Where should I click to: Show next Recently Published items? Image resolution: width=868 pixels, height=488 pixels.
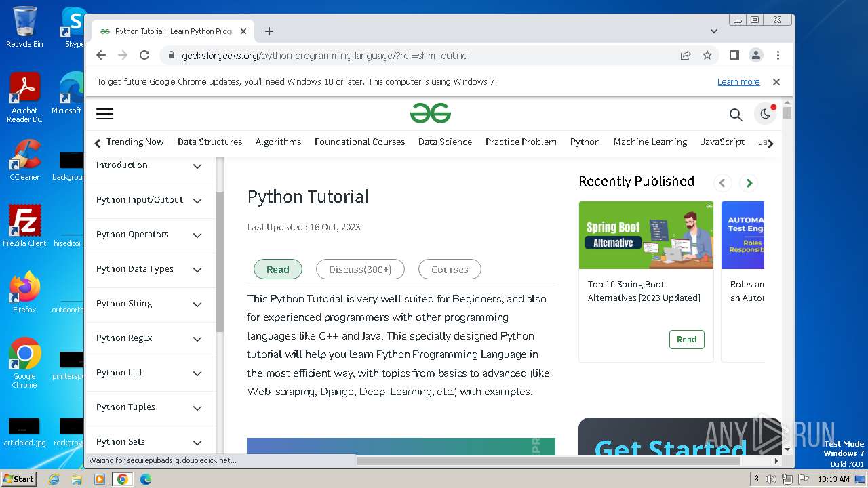[x=749, y=183]
